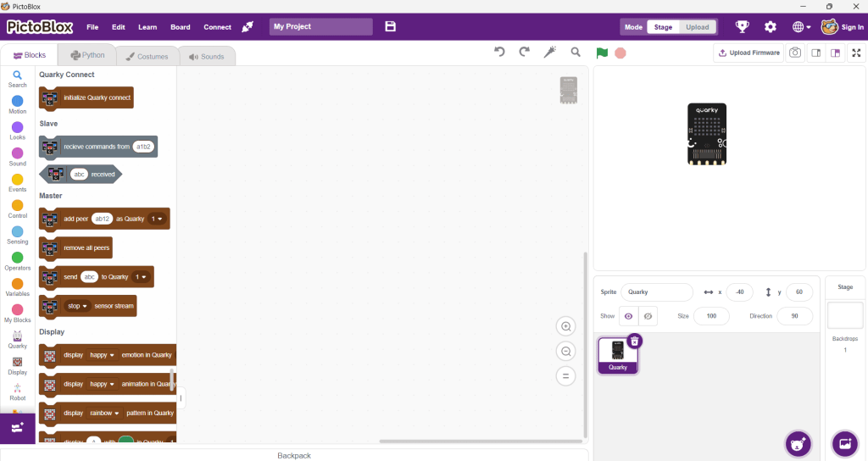Click the redo arrow icon
The image size is (868, 461).
coord(525,53)
